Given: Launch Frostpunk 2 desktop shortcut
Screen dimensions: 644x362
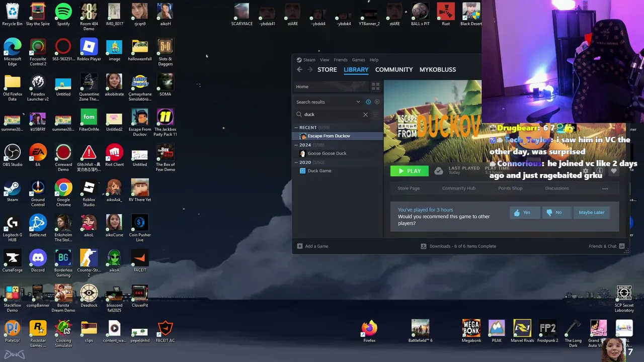Looking at the screenshot, I should [x=547, y=331].
